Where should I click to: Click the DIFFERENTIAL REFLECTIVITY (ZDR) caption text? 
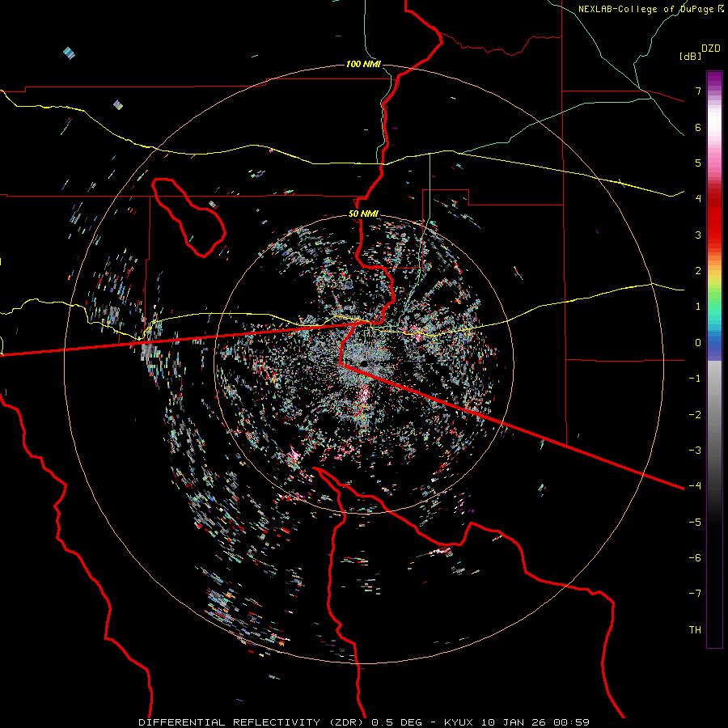252,722
